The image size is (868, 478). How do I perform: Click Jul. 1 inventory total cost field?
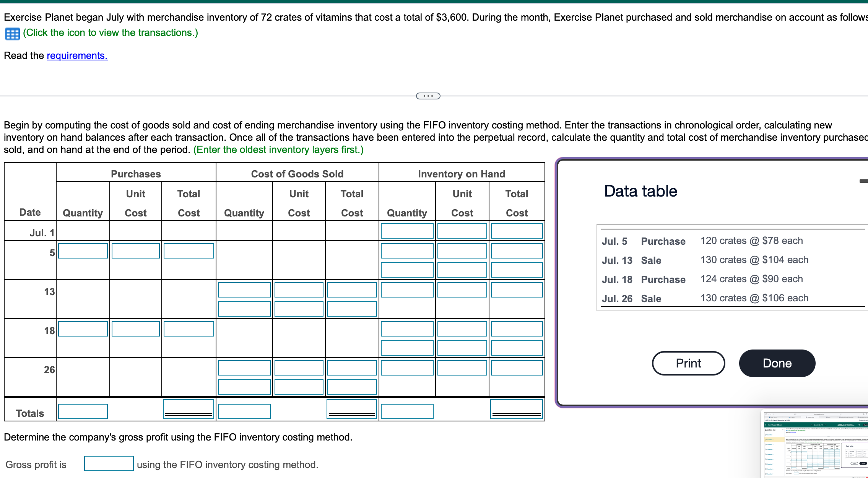tap(516, 231)
